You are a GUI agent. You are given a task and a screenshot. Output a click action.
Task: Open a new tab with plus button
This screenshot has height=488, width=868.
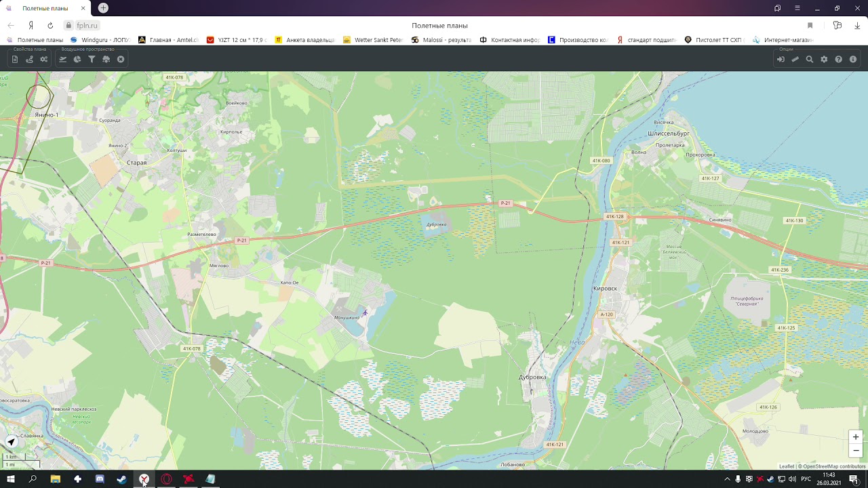(x=103, y=8)
